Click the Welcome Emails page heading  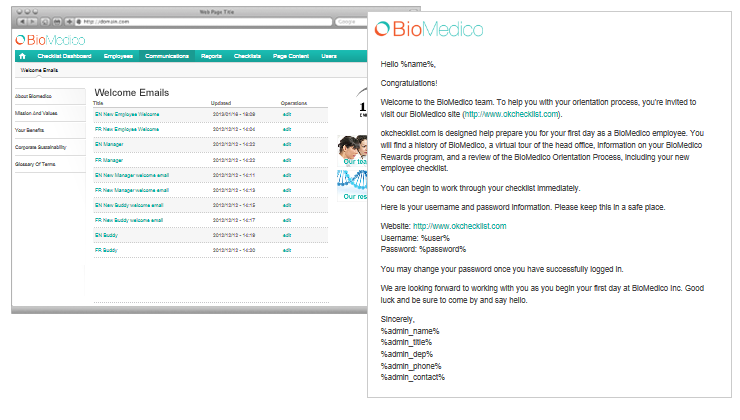[132, 93]
